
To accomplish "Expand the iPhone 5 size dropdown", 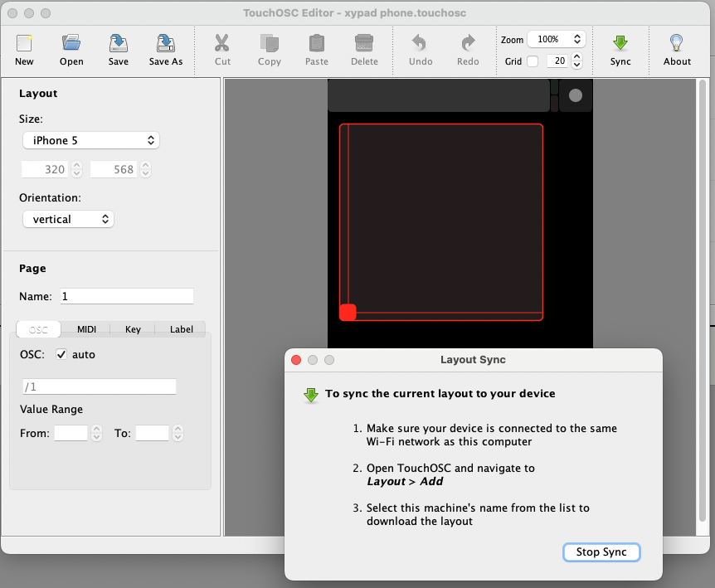I will click(90, 141).
